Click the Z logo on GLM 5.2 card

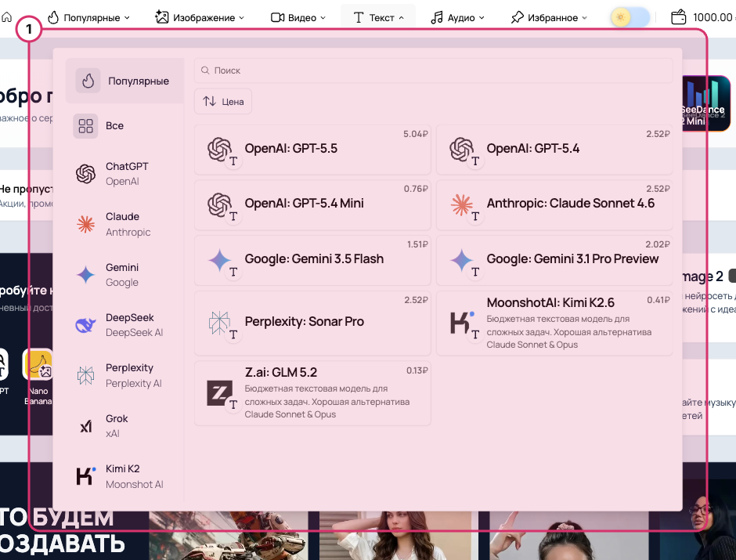[220, 393]
